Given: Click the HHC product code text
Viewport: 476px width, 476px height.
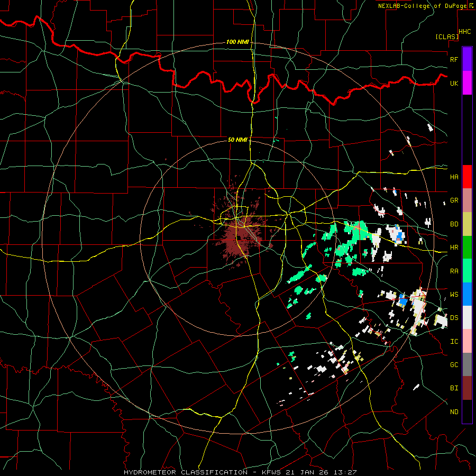Looking at the screenshot, I should [x=464, y=32].
